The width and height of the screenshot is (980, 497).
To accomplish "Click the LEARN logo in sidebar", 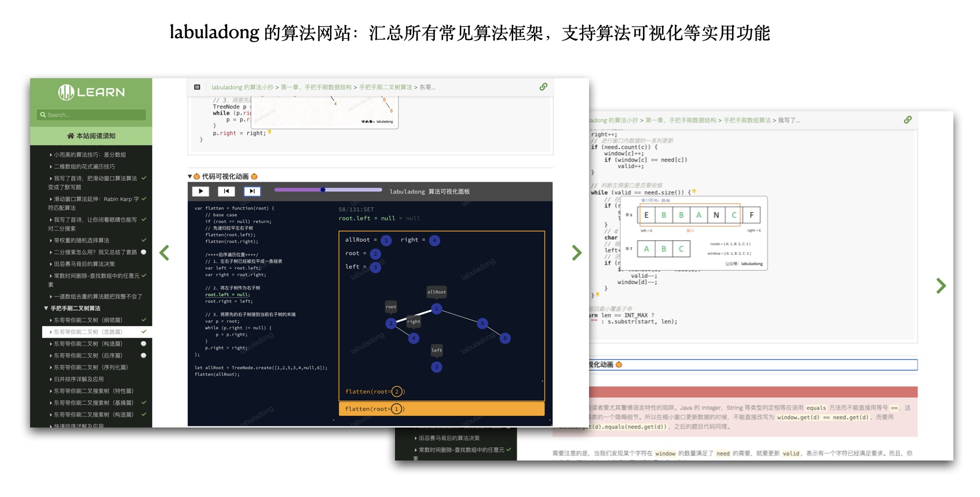I will coord(92,92).
